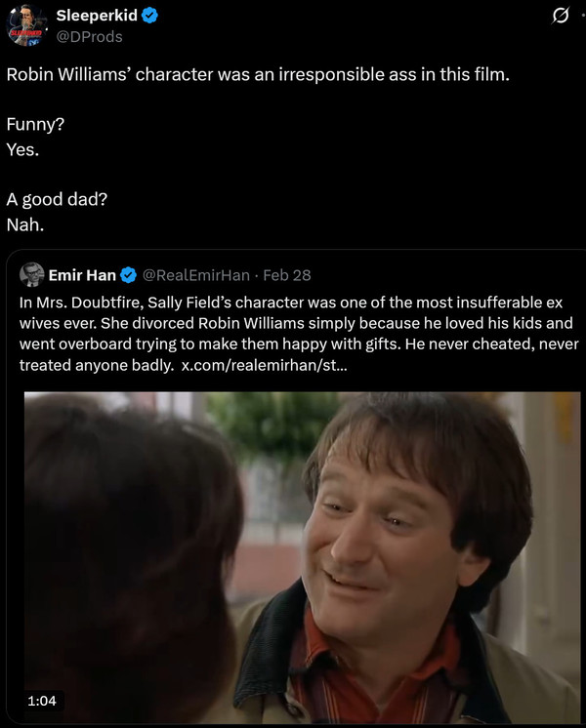The width and height of the screenshot is (586, 728).
Task: Click the blue verified badge beside Sleeperkid
Action: click(x=149, y=16)
